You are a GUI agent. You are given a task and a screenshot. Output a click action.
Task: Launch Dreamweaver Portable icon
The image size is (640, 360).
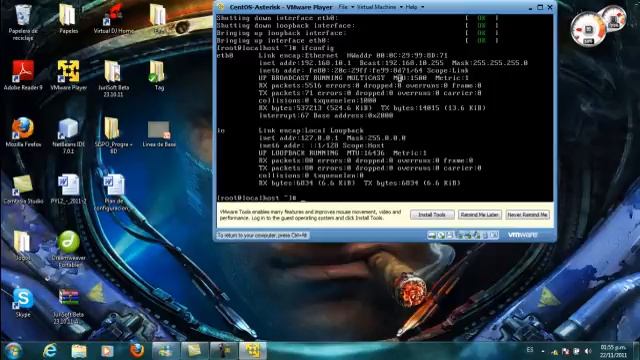(x=68, y=249)
